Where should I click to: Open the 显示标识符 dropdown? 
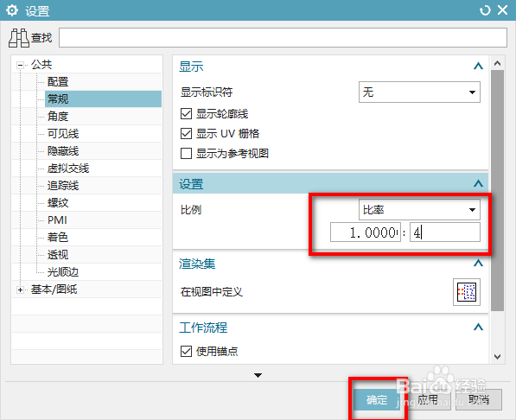(419, 92)
